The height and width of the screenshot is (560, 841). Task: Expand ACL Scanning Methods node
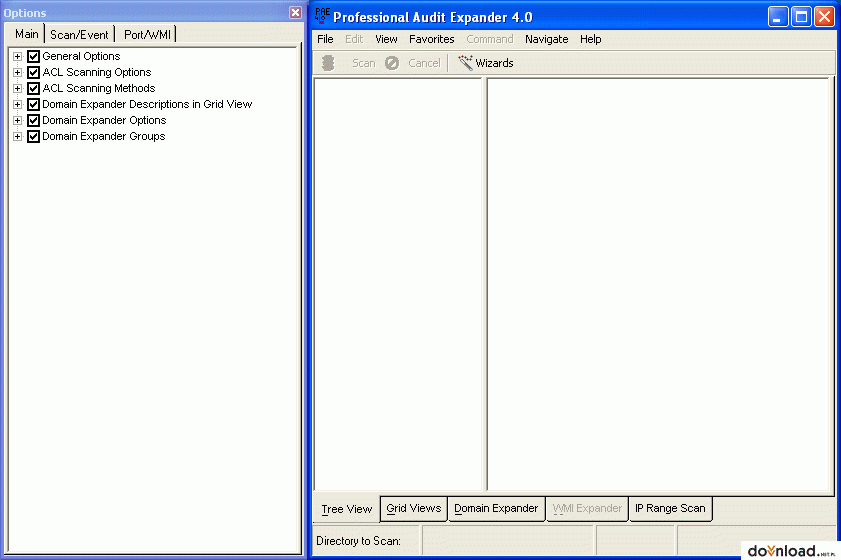(18, 89)
